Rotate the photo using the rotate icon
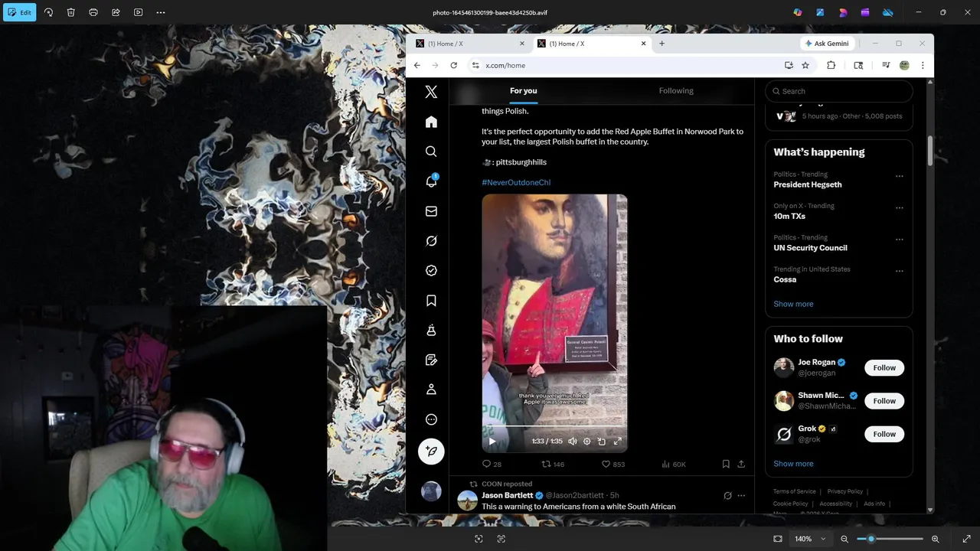Viewport: 980px width, 551px height. 48,12
